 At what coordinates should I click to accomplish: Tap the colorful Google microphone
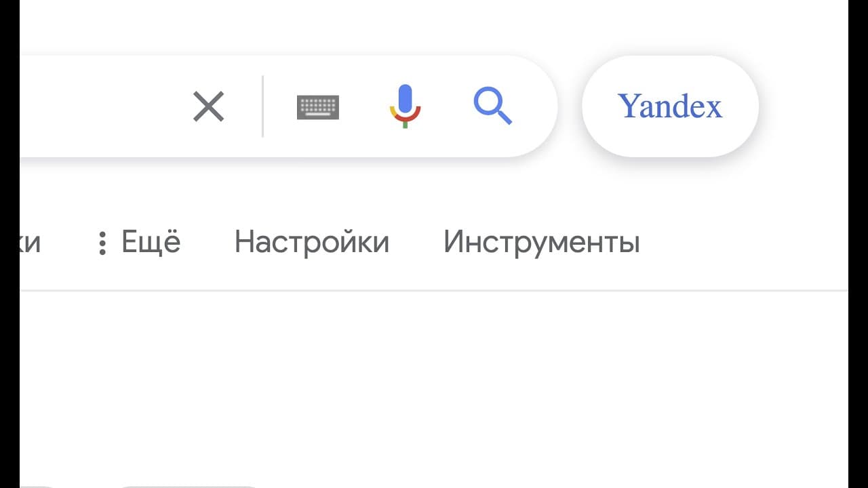(405, 106)
